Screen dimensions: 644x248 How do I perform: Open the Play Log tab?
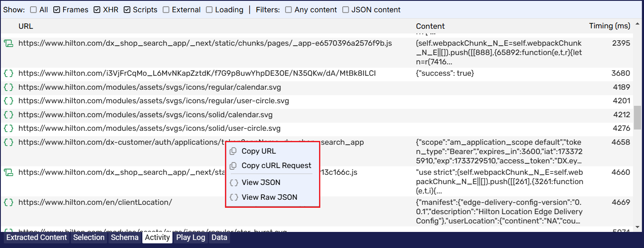coord(191,237)
